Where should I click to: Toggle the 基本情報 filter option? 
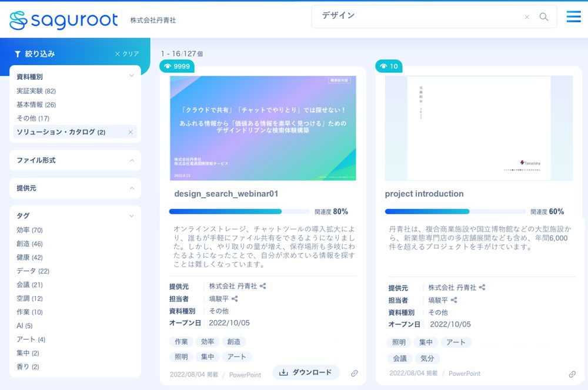pyautogui.click(x=36, y=105)
